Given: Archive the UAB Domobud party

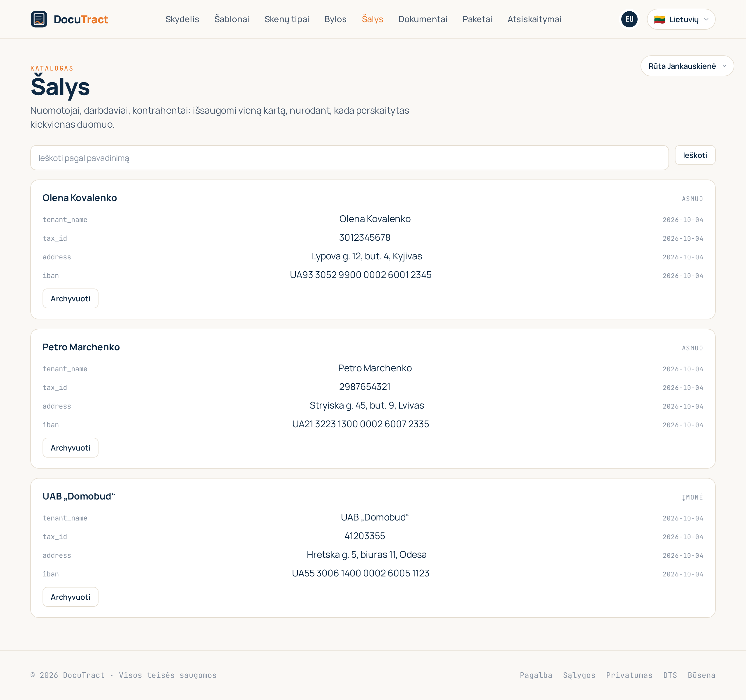Looking at the screenshot, I should tap(71, 597).
